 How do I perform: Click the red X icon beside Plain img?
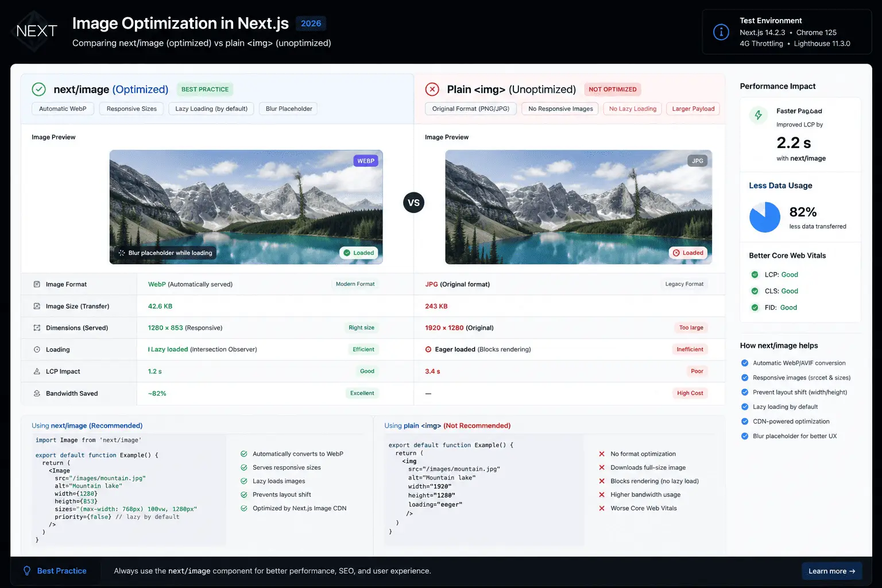432,89
